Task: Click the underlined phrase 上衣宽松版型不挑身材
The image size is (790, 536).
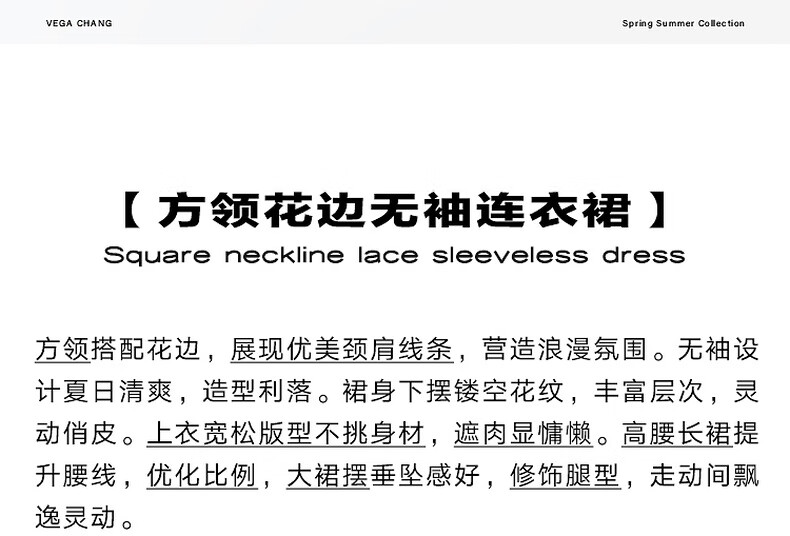Action: [x=286, y=433]
